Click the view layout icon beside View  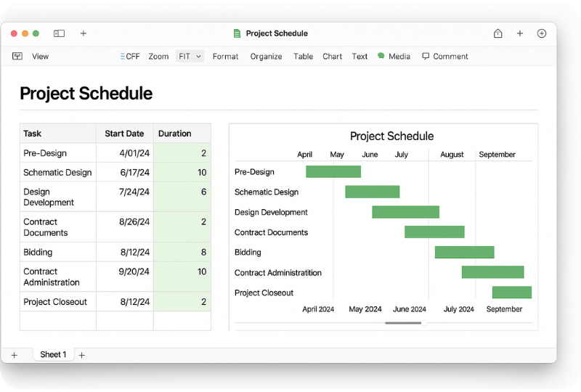coord(17,56)
